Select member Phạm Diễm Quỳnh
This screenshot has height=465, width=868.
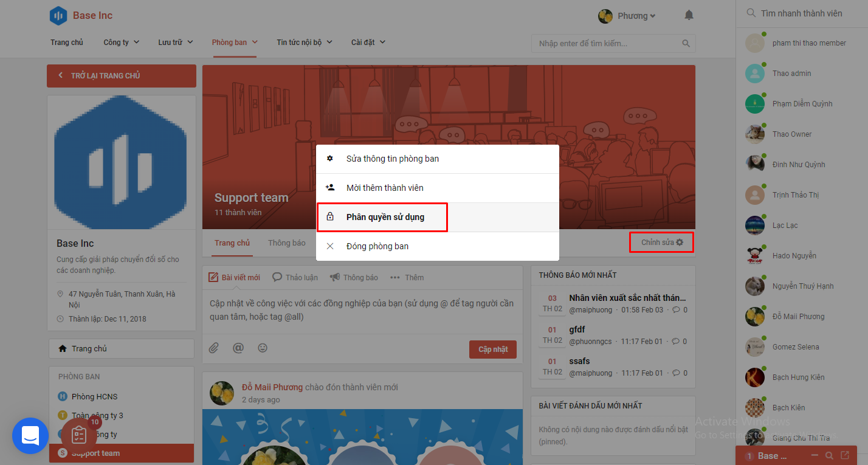pyautogui.click(x=802, y=104)
